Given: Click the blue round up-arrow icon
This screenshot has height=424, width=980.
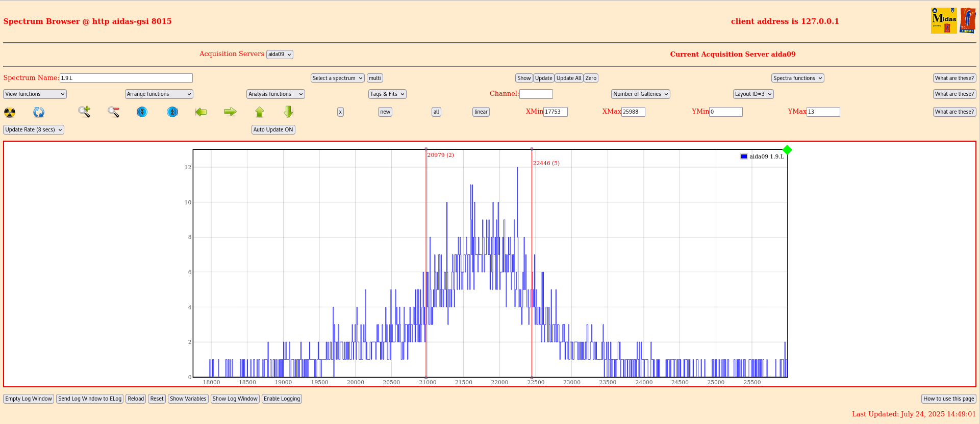Looking at the screenshot, I should tap(172, 112).
